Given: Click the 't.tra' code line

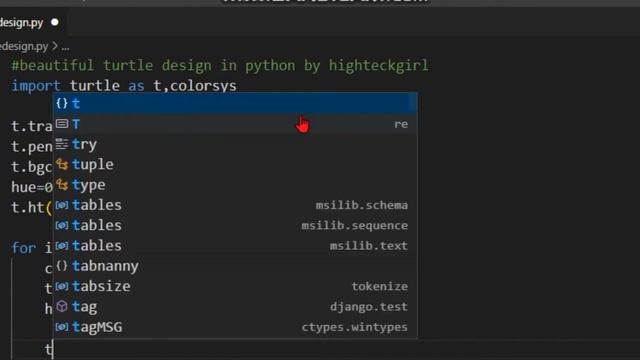Looking at the screenshot, I should [32, 126].
